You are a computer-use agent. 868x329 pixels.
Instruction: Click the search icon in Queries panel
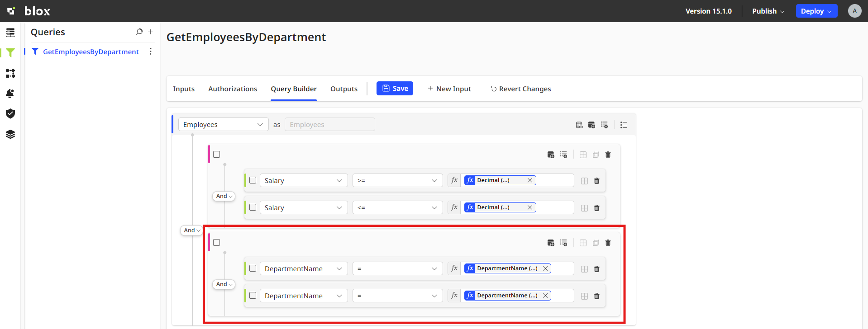[x=139, y=32]
